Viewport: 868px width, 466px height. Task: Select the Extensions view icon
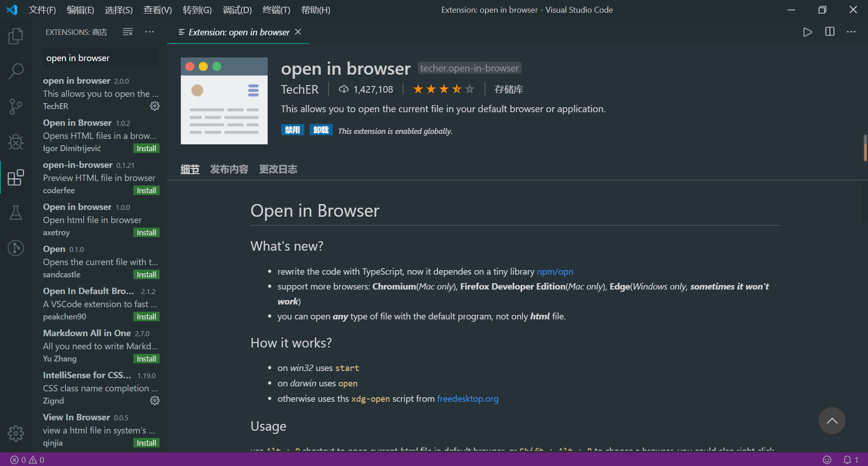pyautogui.click(x=16, y=177)
